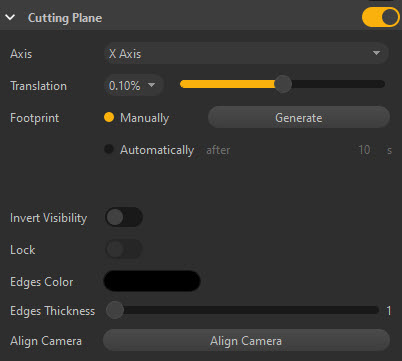The width and height of the screenshot is (402, 361).
Task: Click the Cutting Plane section title
Action: point(65,18)
